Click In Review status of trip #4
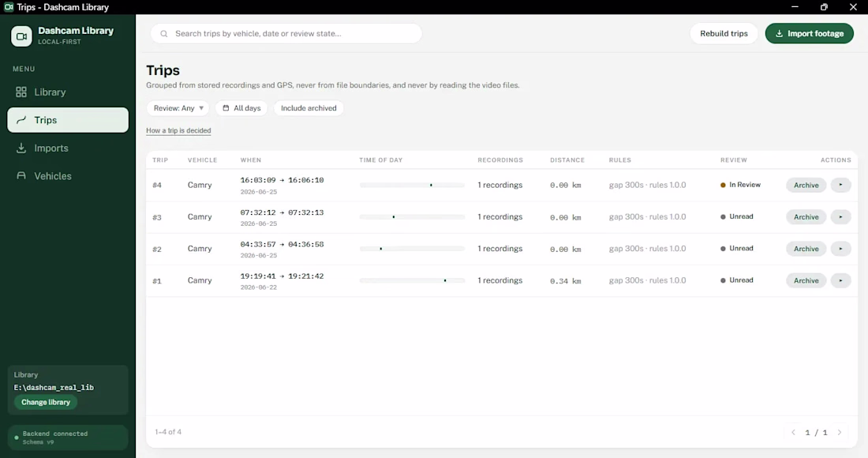Image resolution: width=868 pixels, height=458 pixels. (740, 185)
